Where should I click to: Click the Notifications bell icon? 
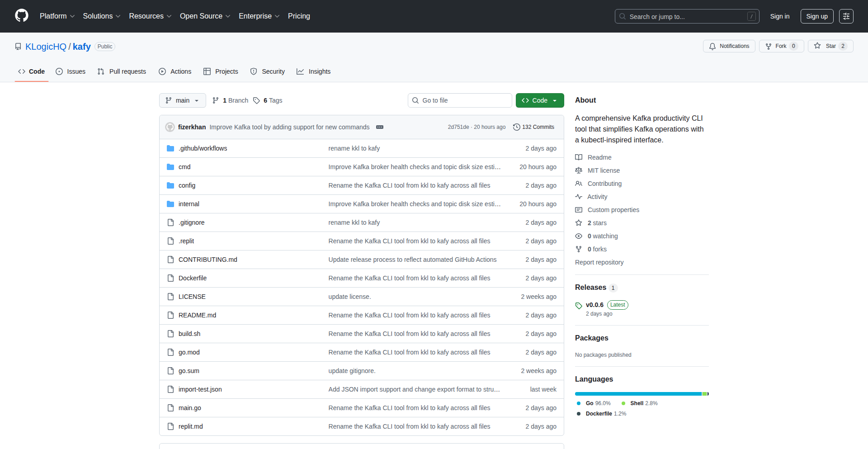[x=712, y=46]
